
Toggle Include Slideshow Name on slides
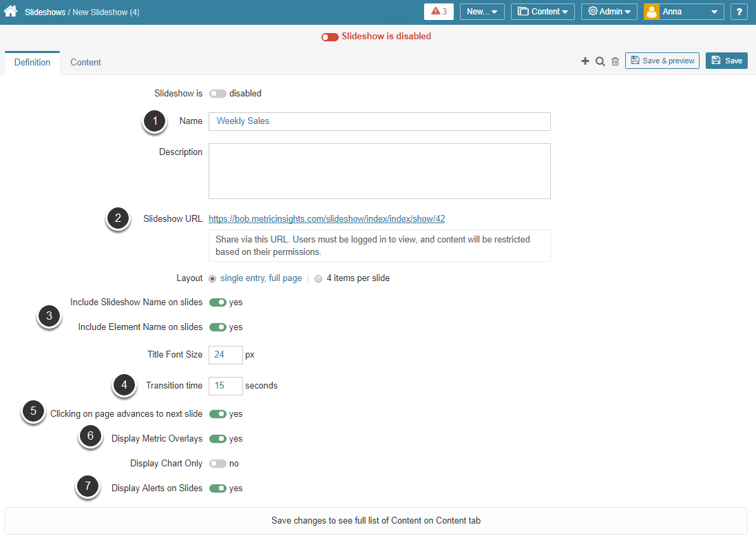click(218, 302)
